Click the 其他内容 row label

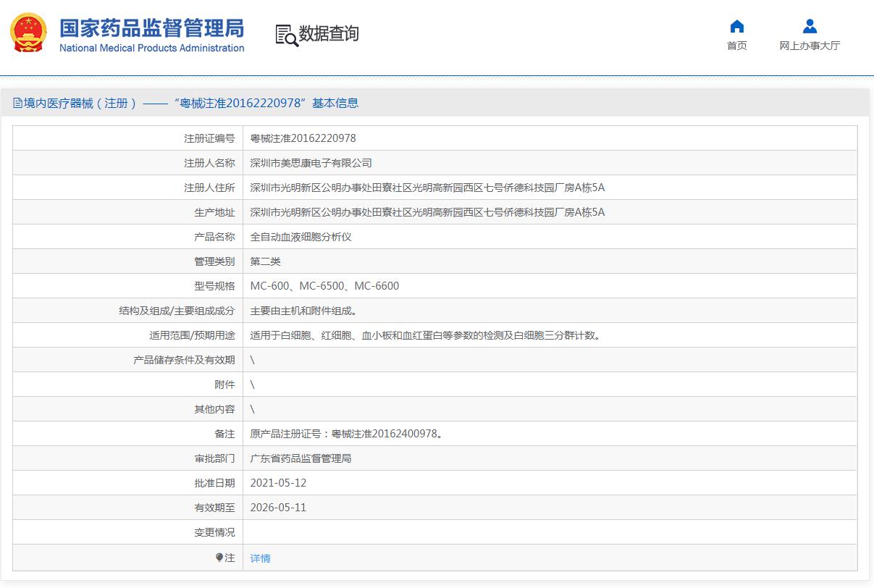[x=214, y=409]
